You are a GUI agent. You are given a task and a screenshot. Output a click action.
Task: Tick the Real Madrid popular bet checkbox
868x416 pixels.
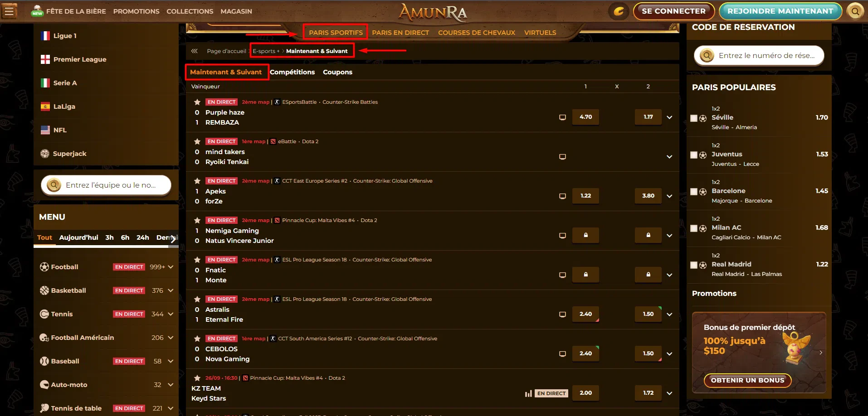pos(694,265)
